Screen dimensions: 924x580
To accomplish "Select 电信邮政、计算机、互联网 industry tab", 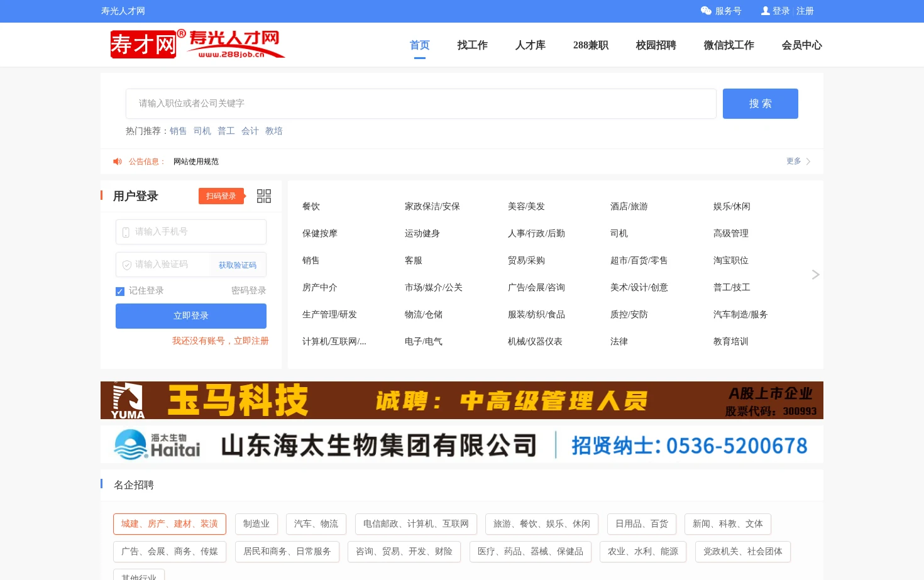I will [x=416, y=524].
